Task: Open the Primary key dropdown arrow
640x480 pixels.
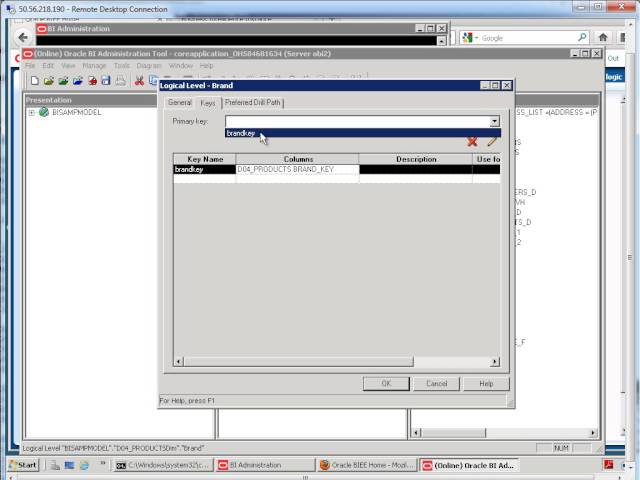Action: click(494, 121)
